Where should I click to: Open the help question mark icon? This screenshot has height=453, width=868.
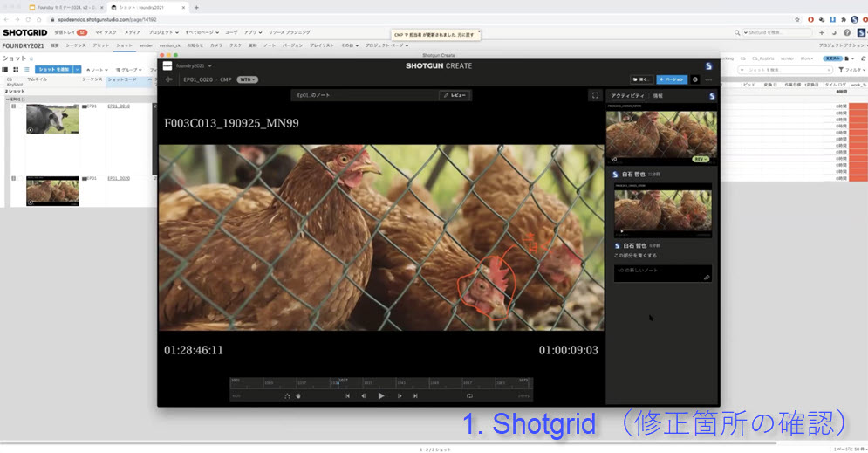tap(847, 32)
